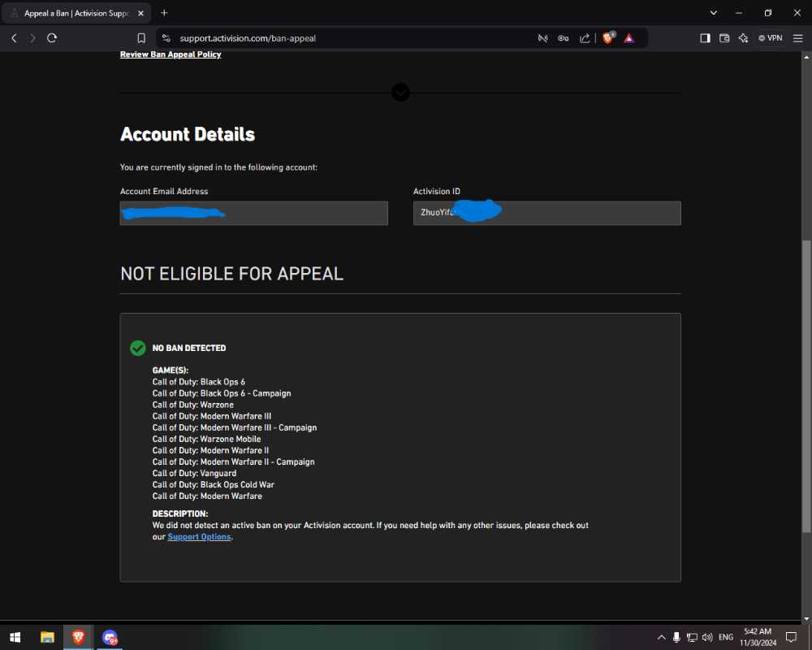This screenshot has height=650, width=812.
Task: Open the password key icon in address bar
Action: pos(564,38)
